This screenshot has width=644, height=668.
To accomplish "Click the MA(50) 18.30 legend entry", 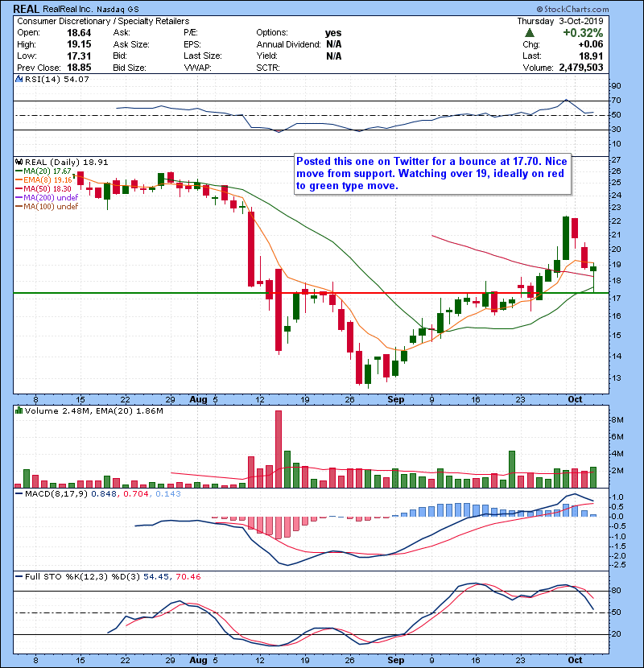I will pos(43,188).
